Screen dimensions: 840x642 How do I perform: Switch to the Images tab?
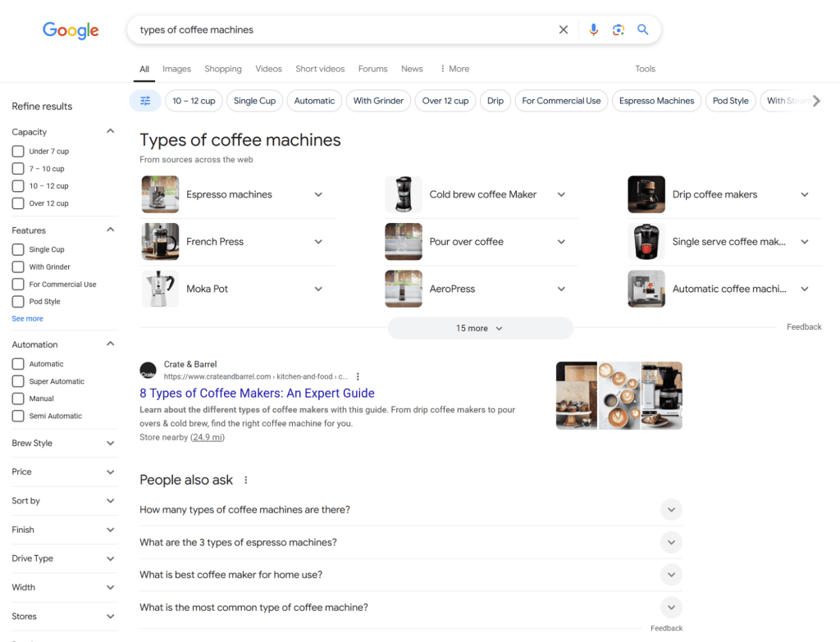point(176,69)
